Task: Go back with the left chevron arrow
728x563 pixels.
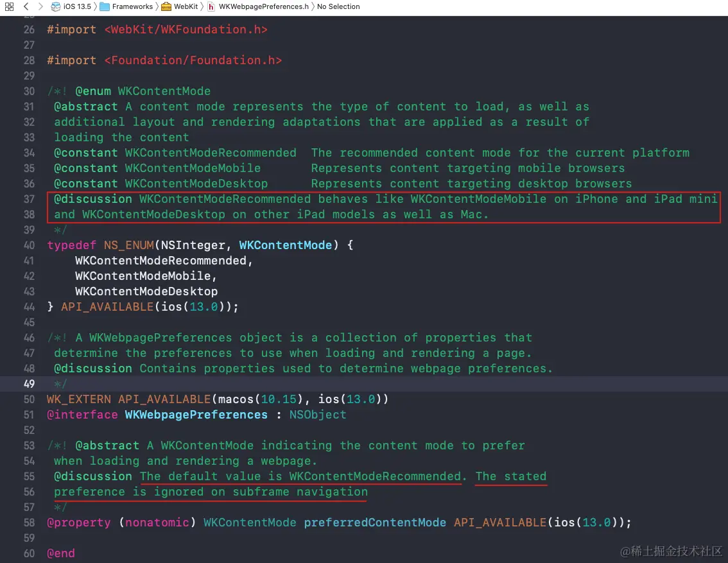Action: [26, 6]
